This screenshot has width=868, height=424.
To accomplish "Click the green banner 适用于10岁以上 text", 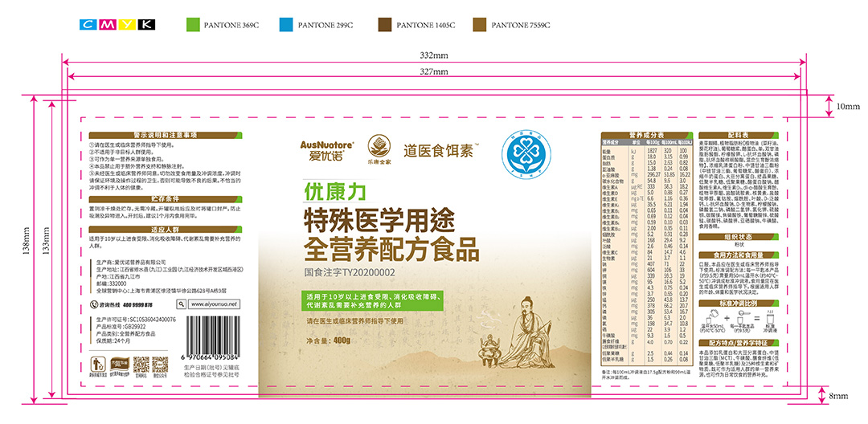I will (x=375, y=301).
